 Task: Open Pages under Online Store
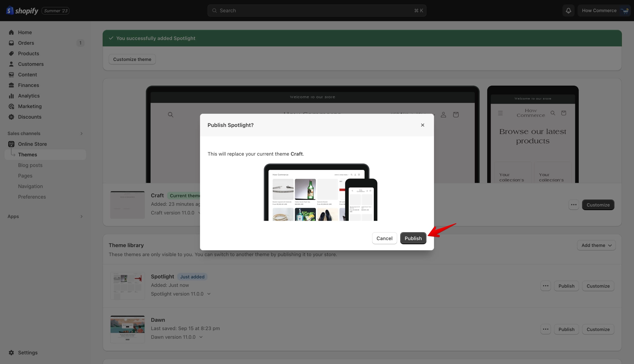pyautogui.click(x=25, y=176)
